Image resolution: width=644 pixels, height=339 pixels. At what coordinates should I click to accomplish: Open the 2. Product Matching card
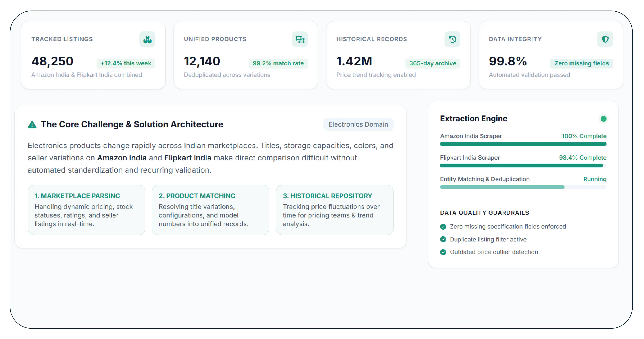[211, 210]
